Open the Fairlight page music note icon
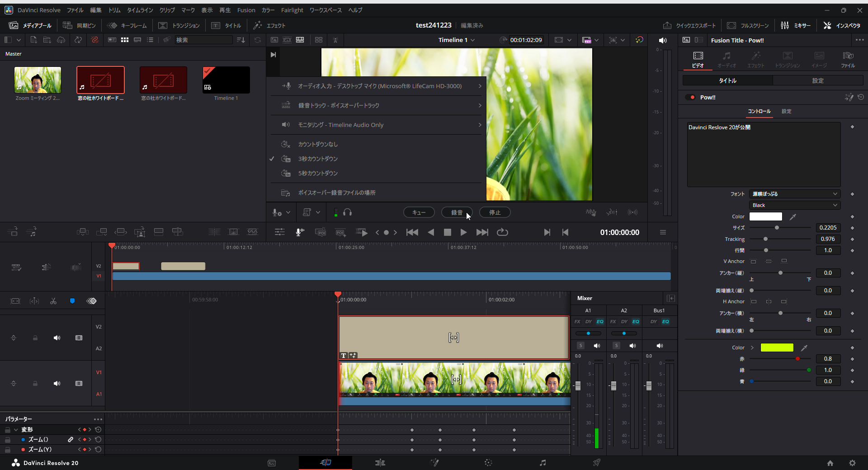868x470 pixels. click(x=542, y=463)
